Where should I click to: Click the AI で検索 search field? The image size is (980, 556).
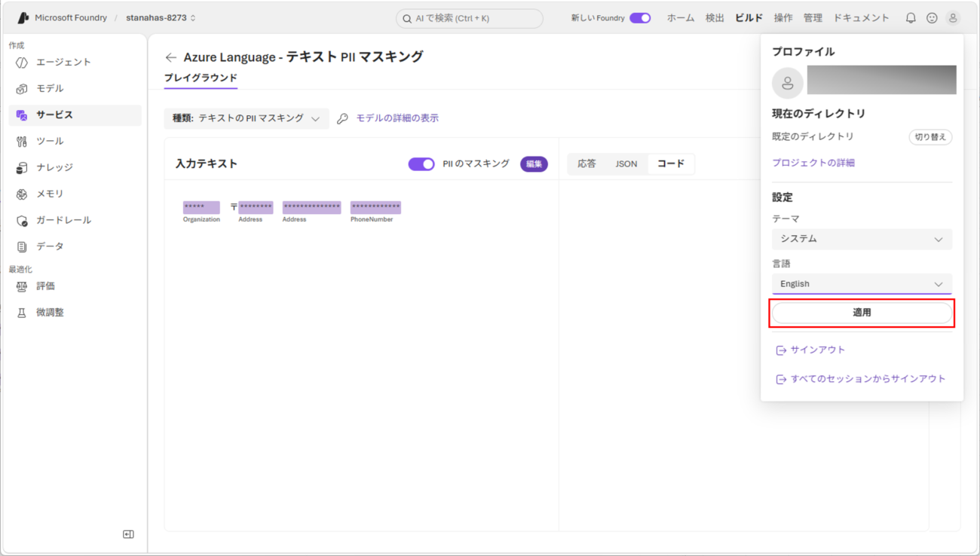coord(469,19)
